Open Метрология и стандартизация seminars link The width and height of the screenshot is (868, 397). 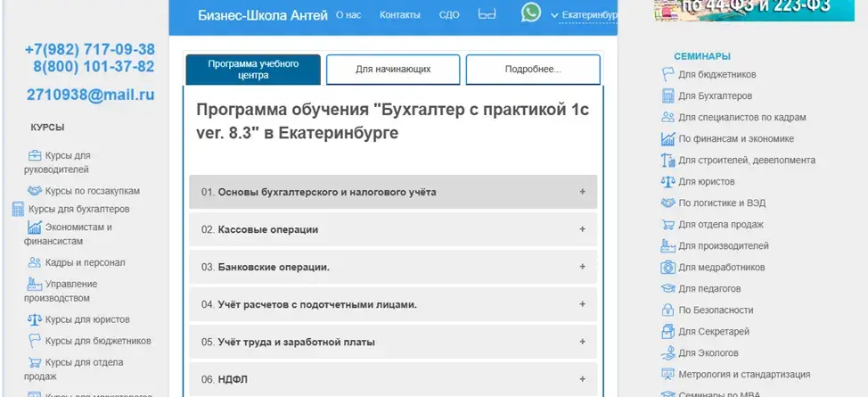tap(744, 375)
